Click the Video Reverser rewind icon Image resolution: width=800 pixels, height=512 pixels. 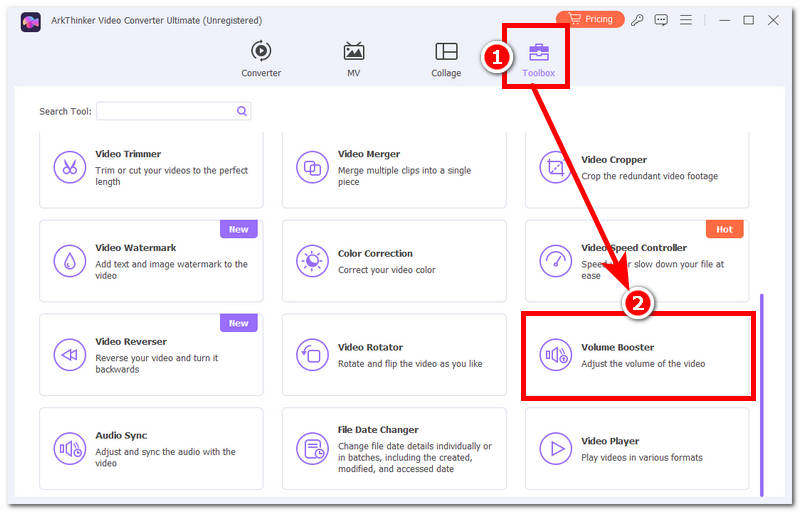tap(70, 355)
